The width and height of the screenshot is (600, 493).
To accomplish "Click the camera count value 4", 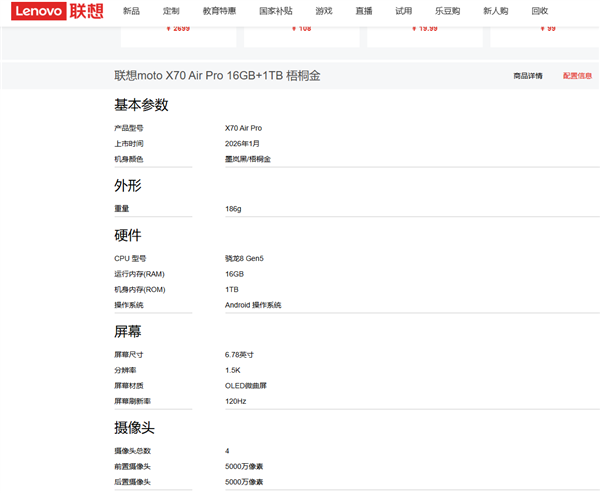I will coord(227,451).
